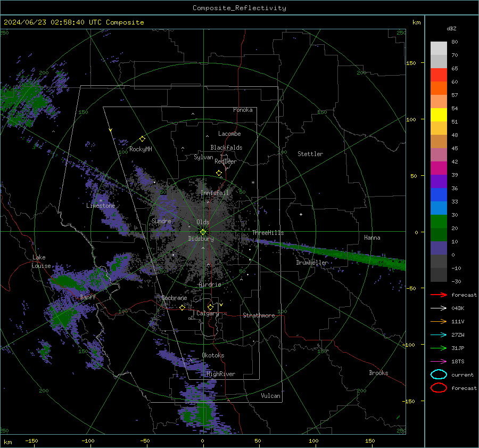The image size is (479, 448).
Task: Click the cyan 27ZW arrow legend icon
Action: tap(439, 335)
